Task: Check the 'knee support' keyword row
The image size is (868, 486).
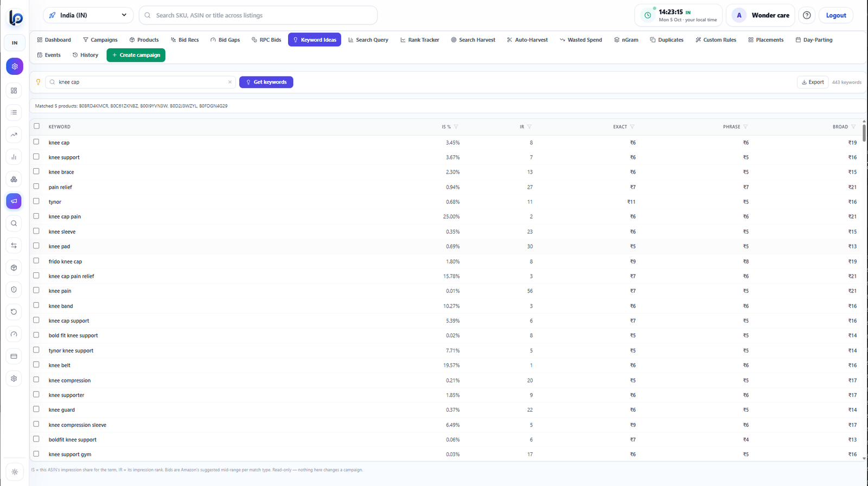Action: [36, 156]
